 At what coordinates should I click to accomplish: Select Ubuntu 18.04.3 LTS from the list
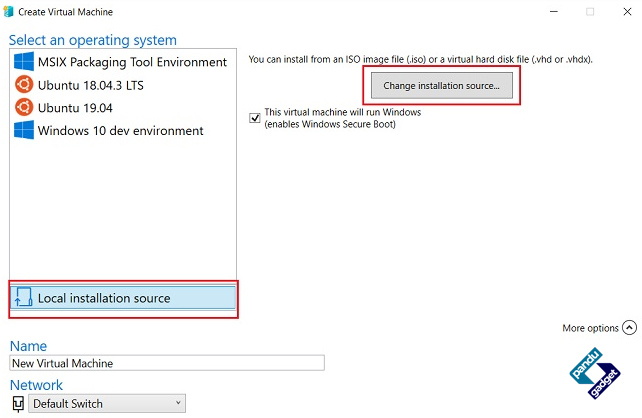pos(122,85)
